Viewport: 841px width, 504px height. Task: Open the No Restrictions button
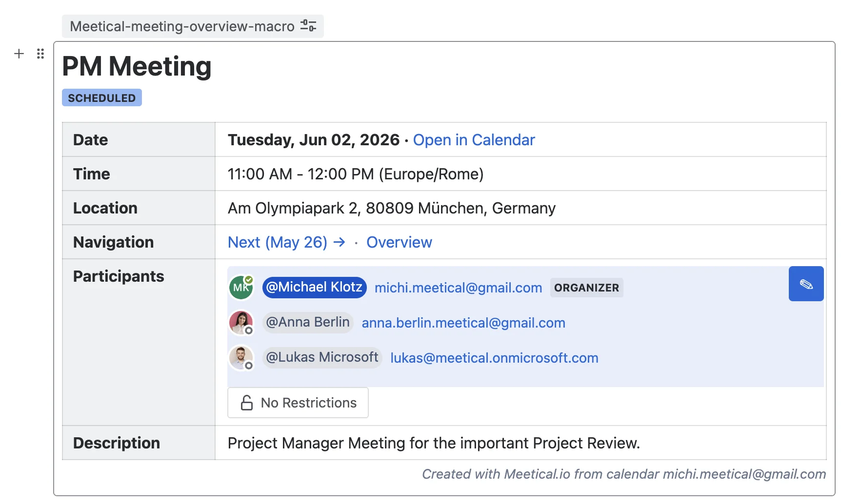tap(298, 403)
